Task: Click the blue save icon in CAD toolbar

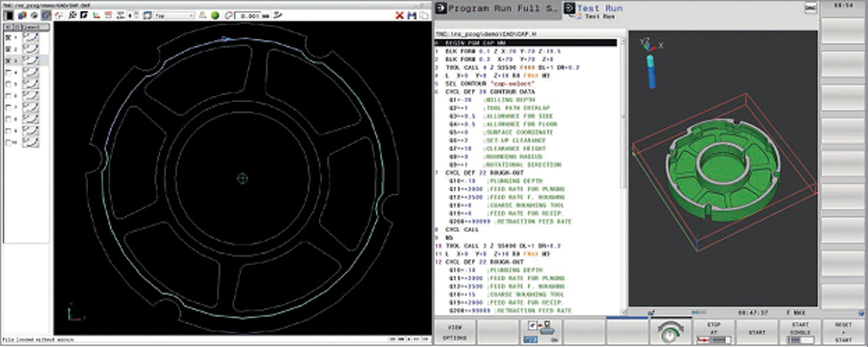Action: [412, 15]
